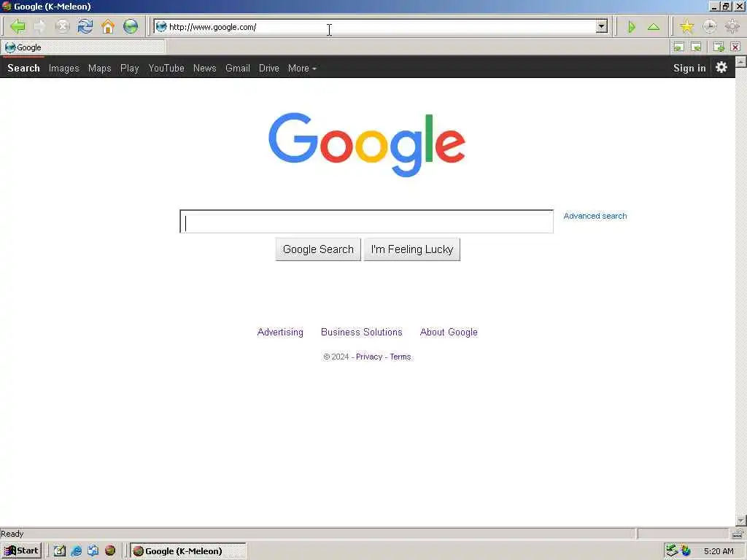Click the status bar security icon
747x560 pixels.
click(738, 533)
